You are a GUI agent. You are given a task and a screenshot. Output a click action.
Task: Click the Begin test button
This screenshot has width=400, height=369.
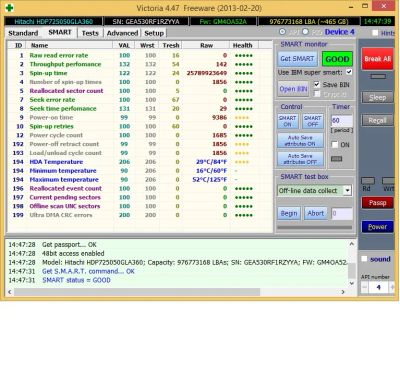[289, 213]
